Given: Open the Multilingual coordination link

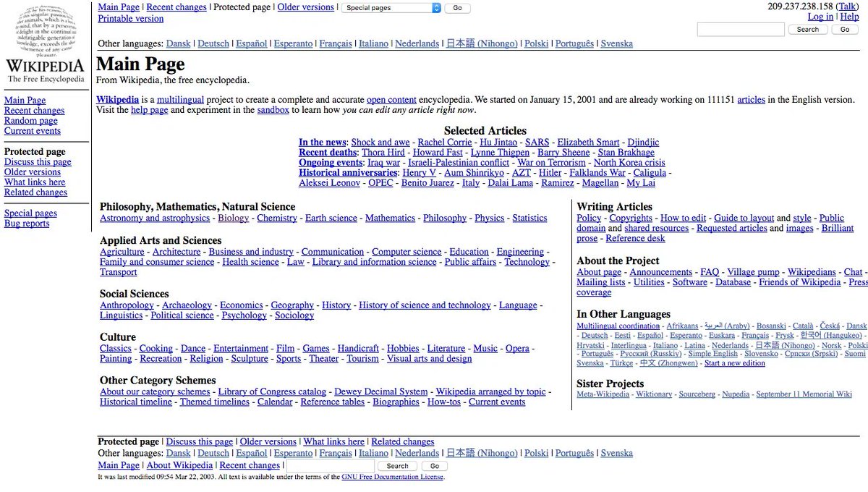Looking at the screenshot, I should click(618, 326).
